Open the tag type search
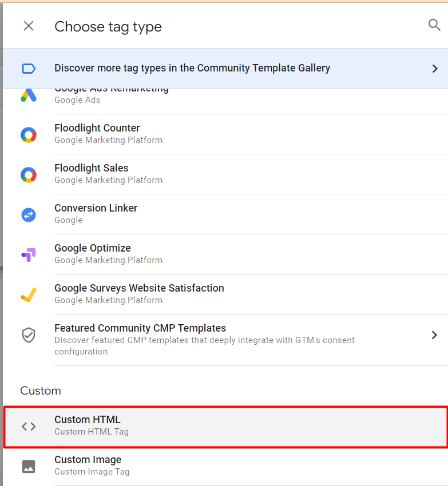Image resolution: width=448 pixels, height=486 pixels. pos(434,25)
